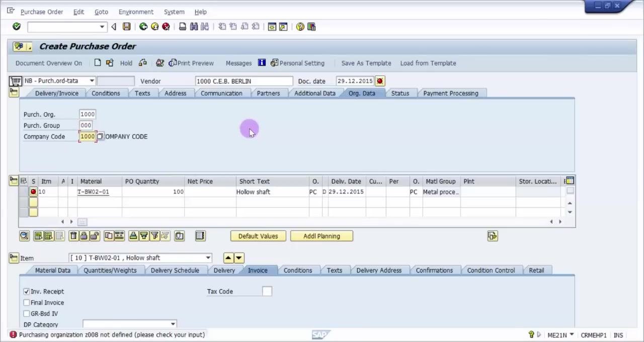Switch to the Delivery/Invoice header tab
644x342 pixels.
pos(56,93)
